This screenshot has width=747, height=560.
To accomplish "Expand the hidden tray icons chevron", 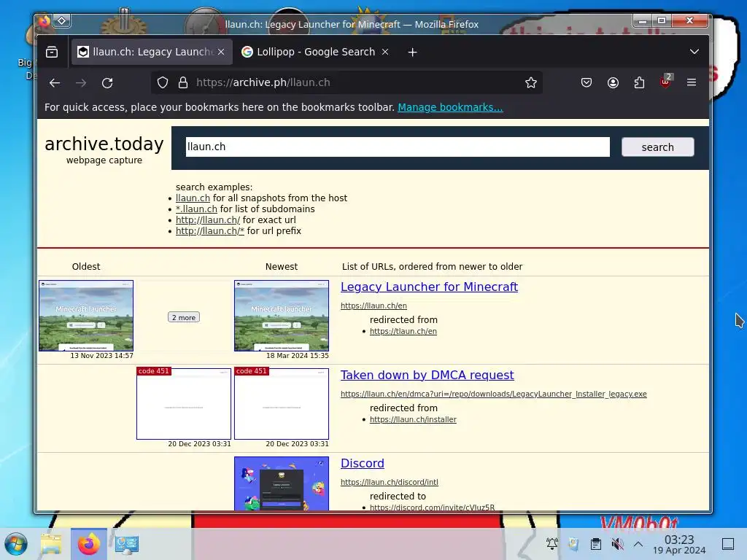I will click(638, 544).
